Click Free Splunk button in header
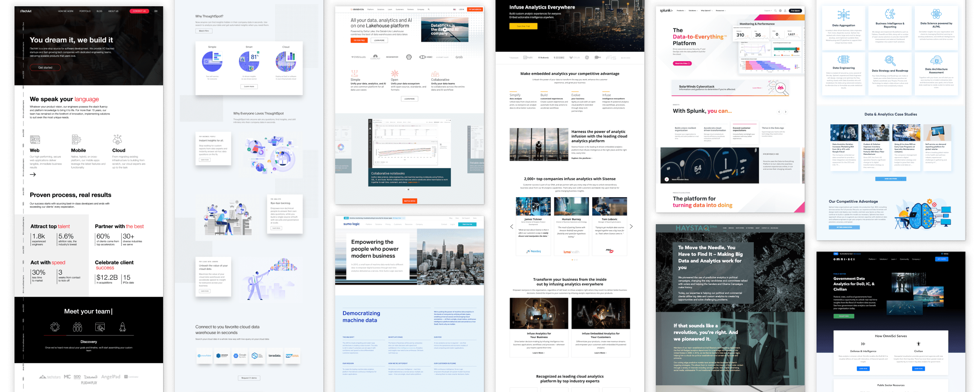This screenshot has width=980, height=392. click(x=795, y=11)
